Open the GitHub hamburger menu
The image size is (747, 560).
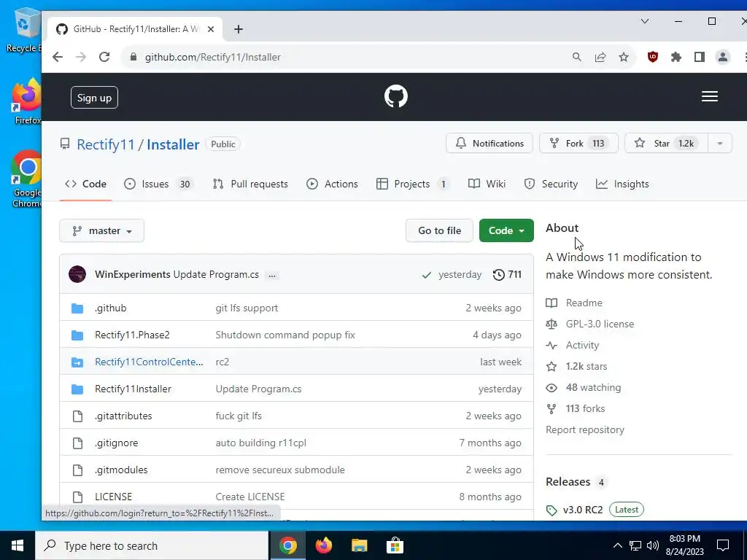(709, 97)
